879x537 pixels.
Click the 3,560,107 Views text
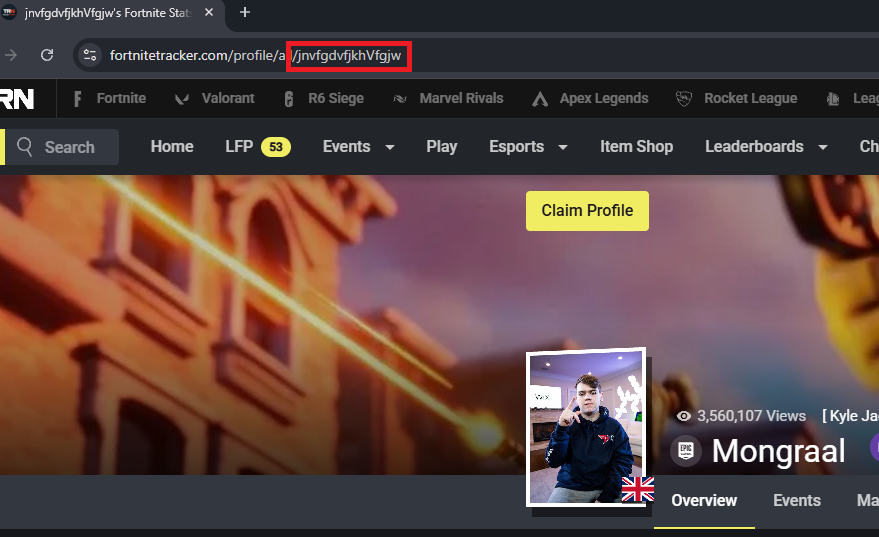[751, 416]
